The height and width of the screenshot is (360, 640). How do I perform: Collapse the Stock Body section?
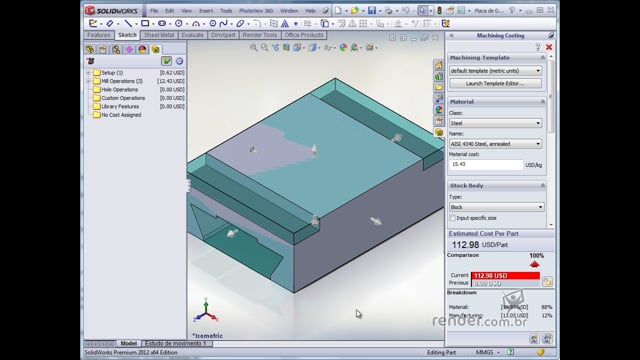542,186
